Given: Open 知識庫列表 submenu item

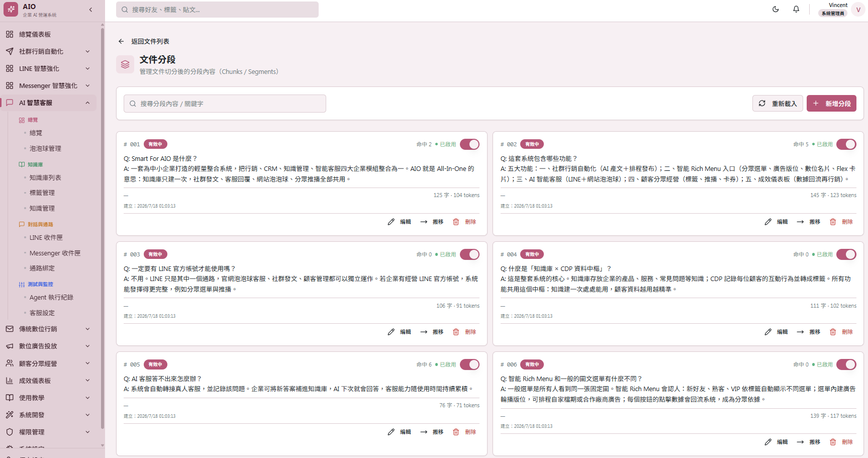Looking at the screenshot, I should [x=45, y=177].
